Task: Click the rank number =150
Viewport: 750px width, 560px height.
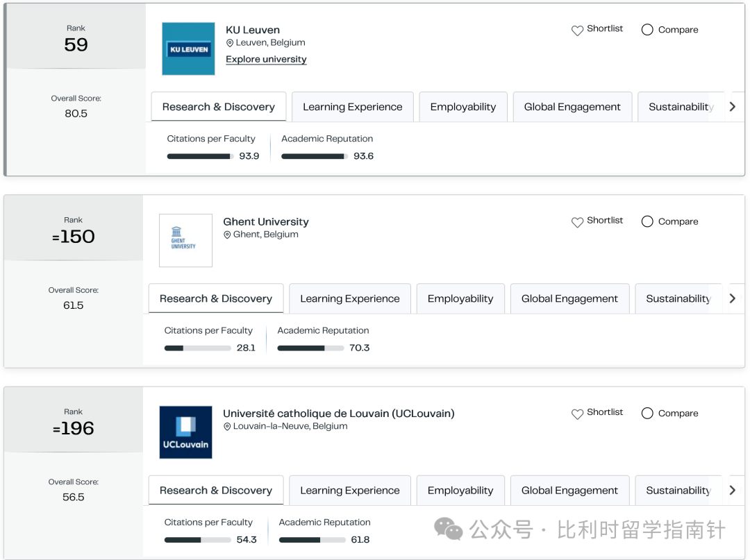Action: tap(73, 237)
